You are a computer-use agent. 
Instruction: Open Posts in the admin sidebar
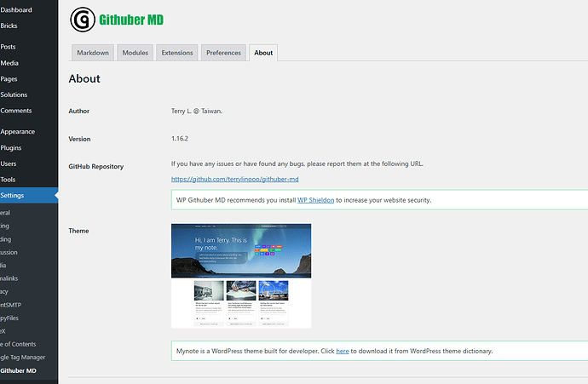pyautogui.click(x=9, y=47)
